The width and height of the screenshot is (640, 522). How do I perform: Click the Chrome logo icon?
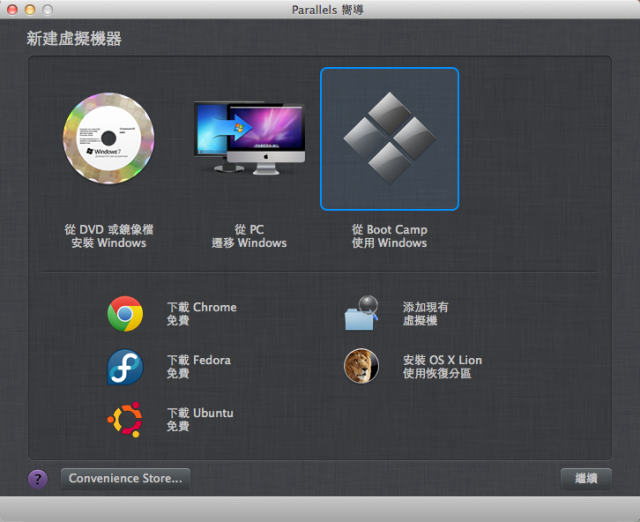pos(125,313)
